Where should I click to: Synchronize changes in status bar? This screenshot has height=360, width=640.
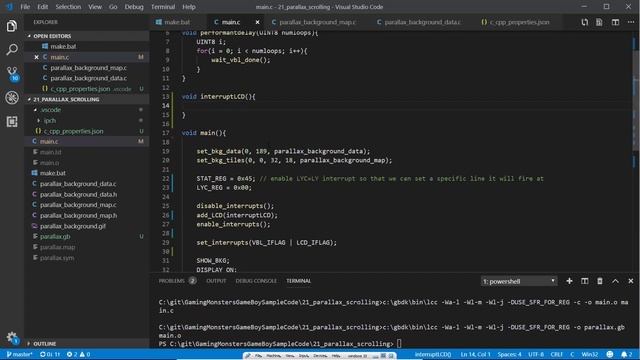click(x=50, y=354)
